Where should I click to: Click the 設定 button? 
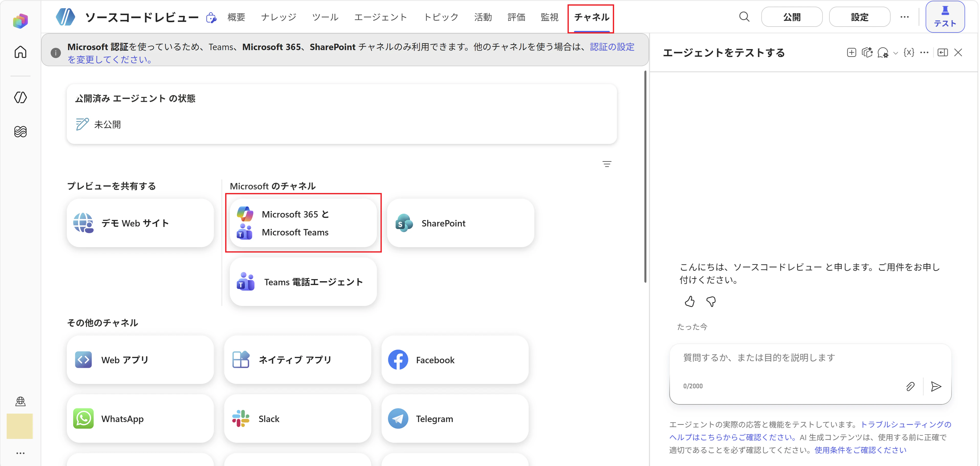[859, 17]
